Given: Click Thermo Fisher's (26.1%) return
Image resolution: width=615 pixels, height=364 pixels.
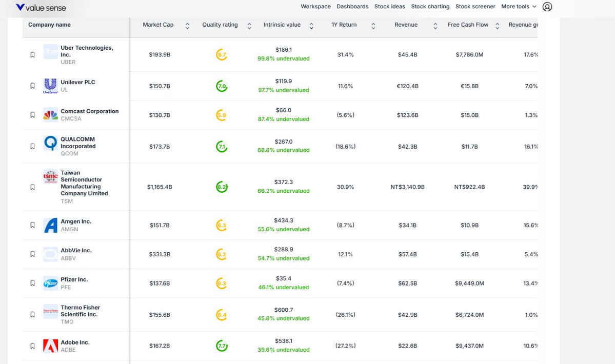Looking at the screenshot, I should point(346,315).
